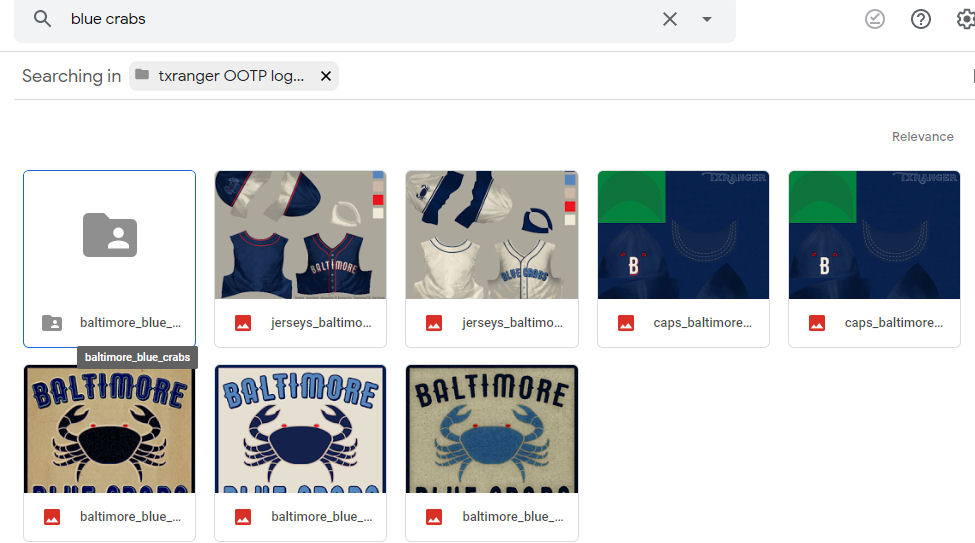Open the second caps_baltimore image preview
Viewport: 975px width, 543px height.
point(874,235)
